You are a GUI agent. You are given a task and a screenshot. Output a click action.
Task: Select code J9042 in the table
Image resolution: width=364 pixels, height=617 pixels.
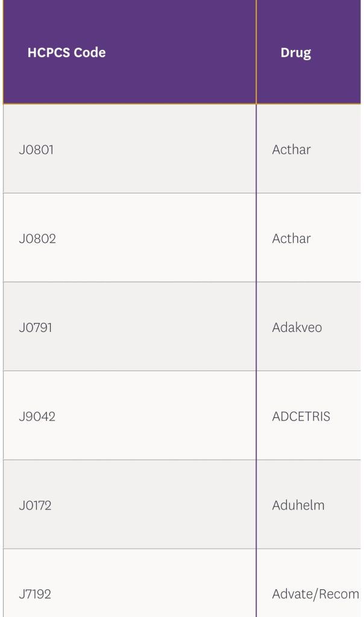tap(37, 416)
